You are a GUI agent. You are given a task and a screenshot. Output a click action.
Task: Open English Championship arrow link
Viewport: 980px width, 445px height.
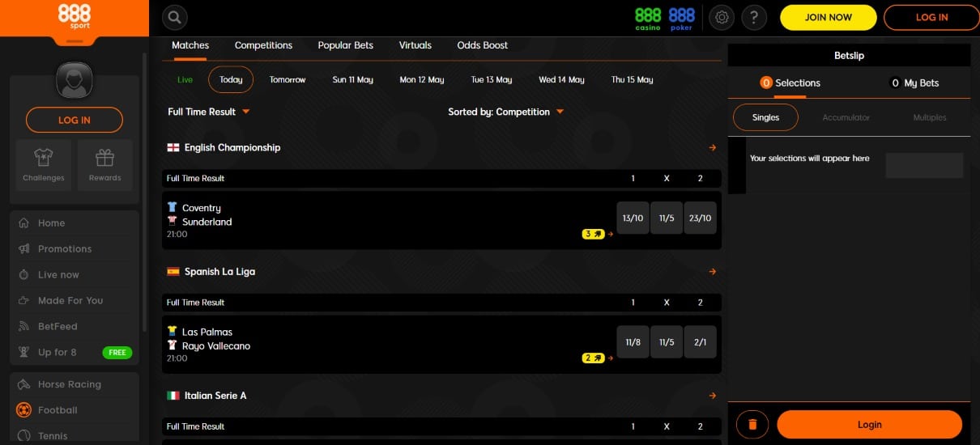[713, 148]
